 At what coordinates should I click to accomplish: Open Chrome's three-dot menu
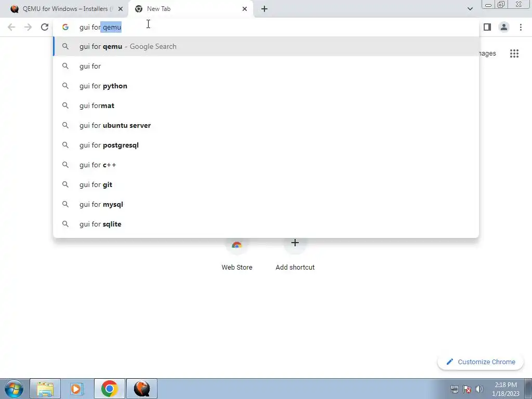pyautogui.click(x=521, y=27)
